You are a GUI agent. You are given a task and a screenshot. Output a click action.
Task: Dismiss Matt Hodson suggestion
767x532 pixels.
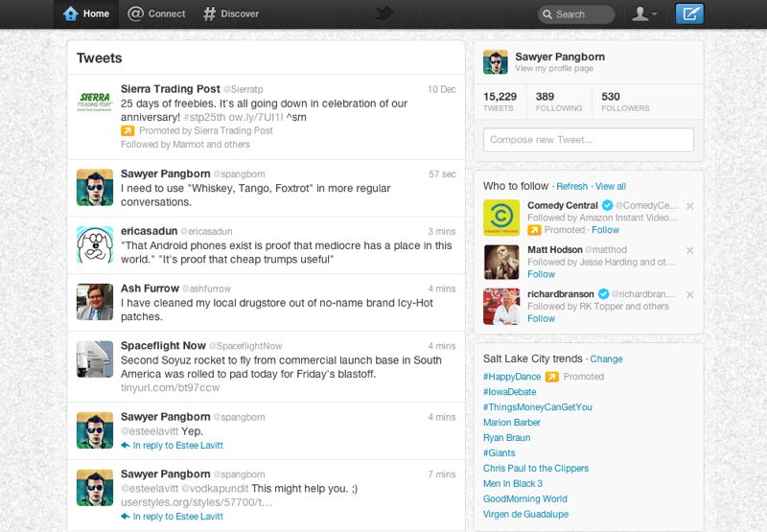click(x=689, y=250)
